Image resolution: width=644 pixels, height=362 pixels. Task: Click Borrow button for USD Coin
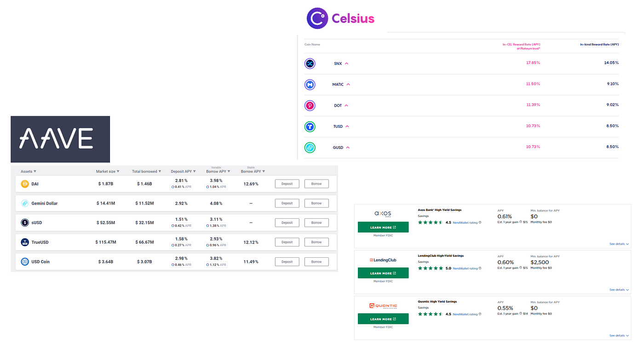coord(316,262)
